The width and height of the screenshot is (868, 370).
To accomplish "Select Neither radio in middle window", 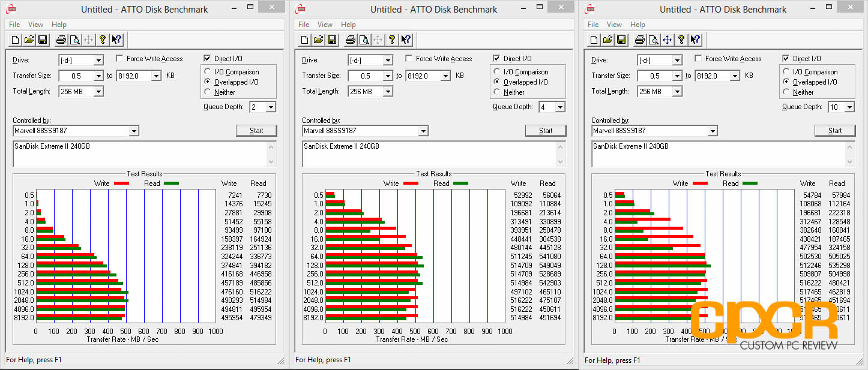I will pyautogui.click(x=498, y=92).
